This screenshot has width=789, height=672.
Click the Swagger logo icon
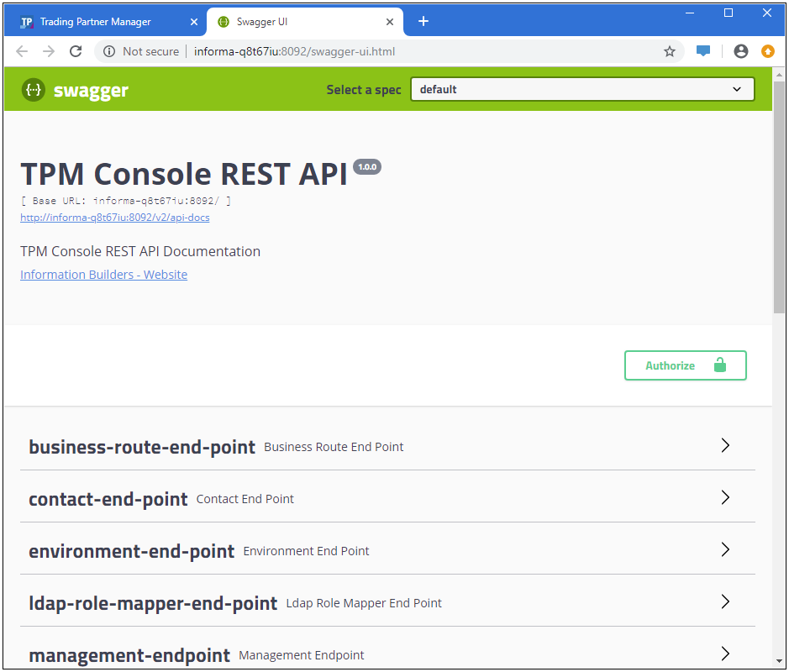34,90
